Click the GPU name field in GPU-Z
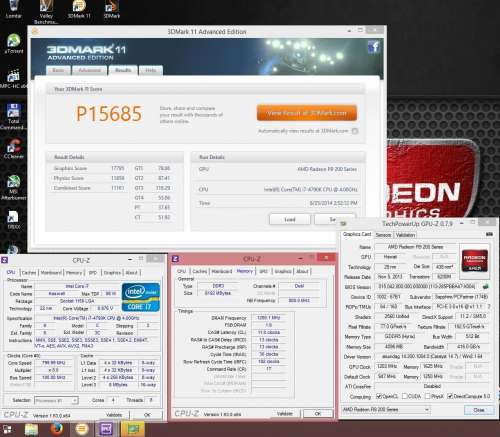Viewport: 500px width, 437px height. coord(415,247)
